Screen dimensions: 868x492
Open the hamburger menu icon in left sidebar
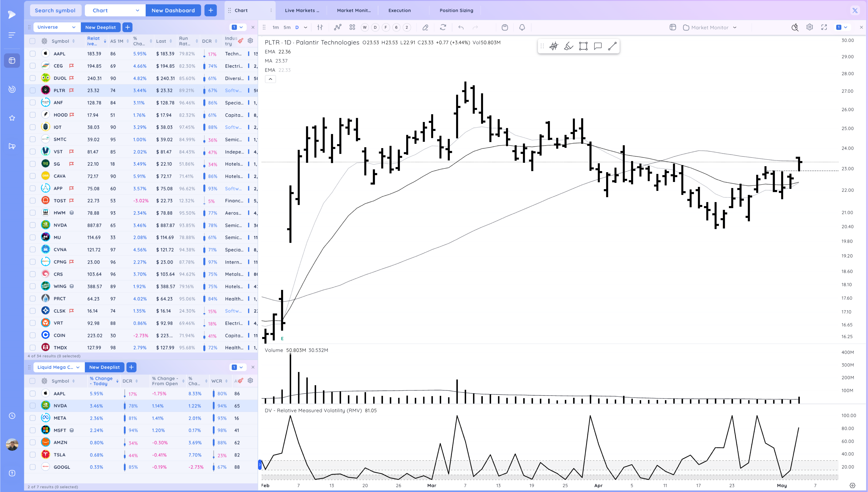coord(12,35)
